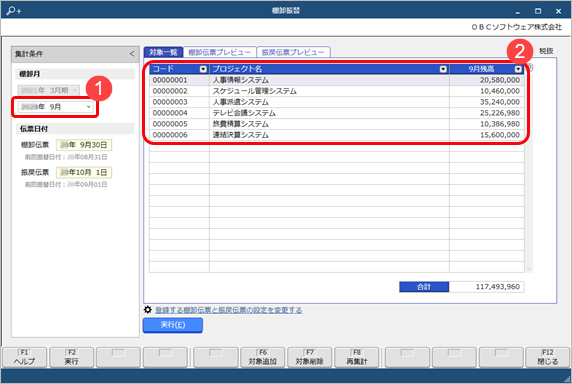
Task: Switch to the 振戻伝票プレビュー tab
Action: 293,52
